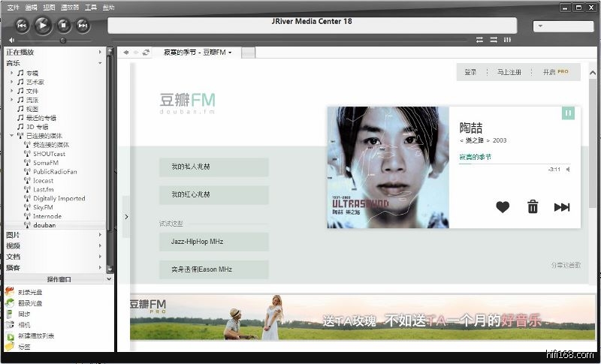Click the burn disc (刻录光盘) icon

click(9, 291)
